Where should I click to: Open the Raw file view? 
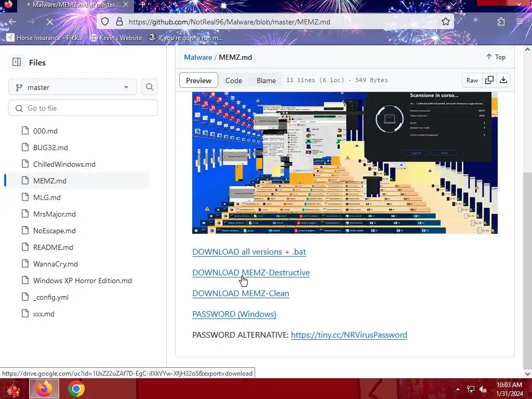(x=472, y=80)
